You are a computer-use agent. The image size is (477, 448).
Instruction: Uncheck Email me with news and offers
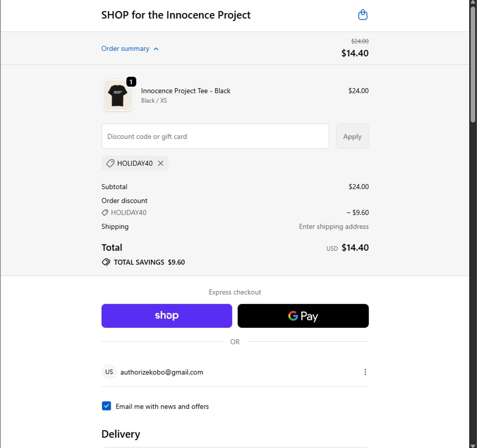click(x=107, y=406)
